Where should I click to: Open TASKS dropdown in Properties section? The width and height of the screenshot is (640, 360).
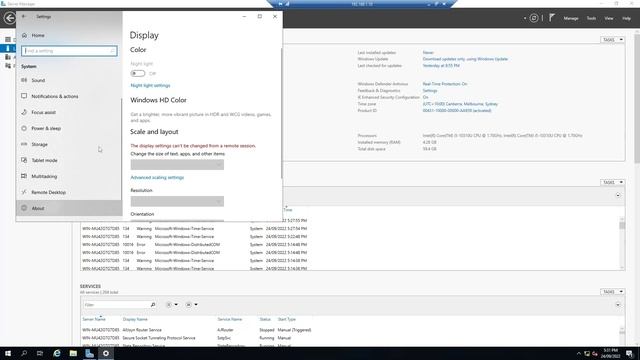[613, 40]
